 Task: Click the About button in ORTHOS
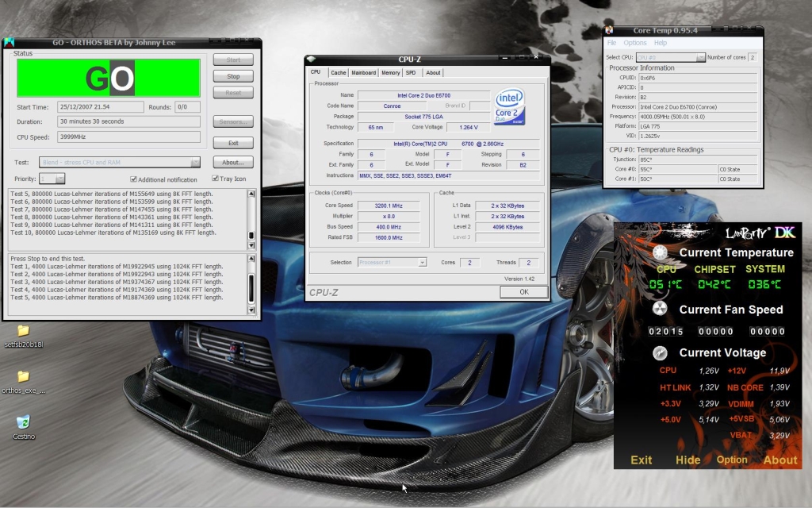tap(233, 162)
